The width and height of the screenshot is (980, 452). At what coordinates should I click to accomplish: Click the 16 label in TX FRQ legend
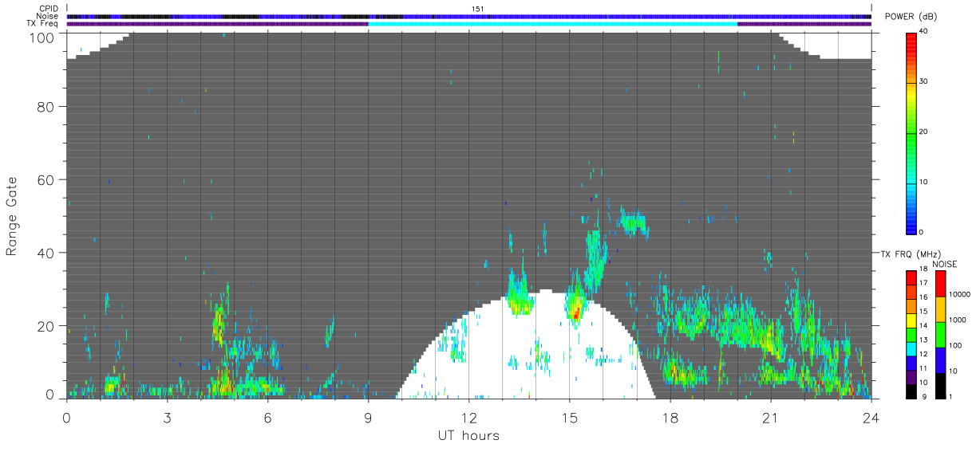point(923,297)
